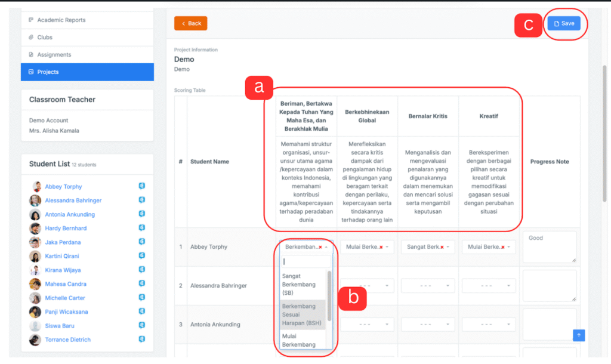Clear Abbey Torphy's Kreatif score with the red x
The width and height of the screenshot is (611, 364).
tap(502, 247)
